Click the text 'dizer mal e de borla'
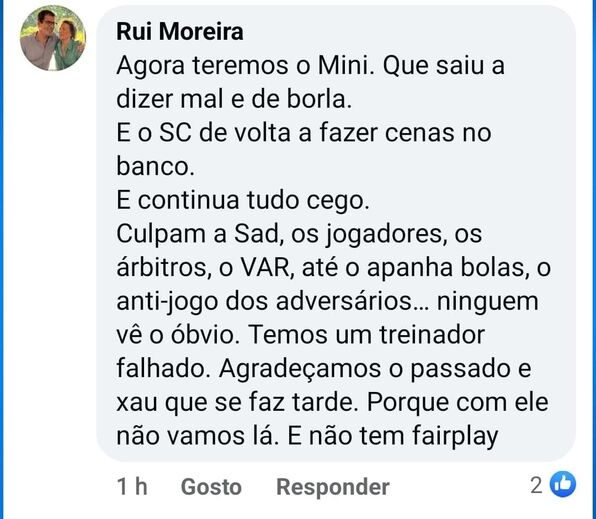The width and height of the screenshot is (596, 519). click(234, 99)
